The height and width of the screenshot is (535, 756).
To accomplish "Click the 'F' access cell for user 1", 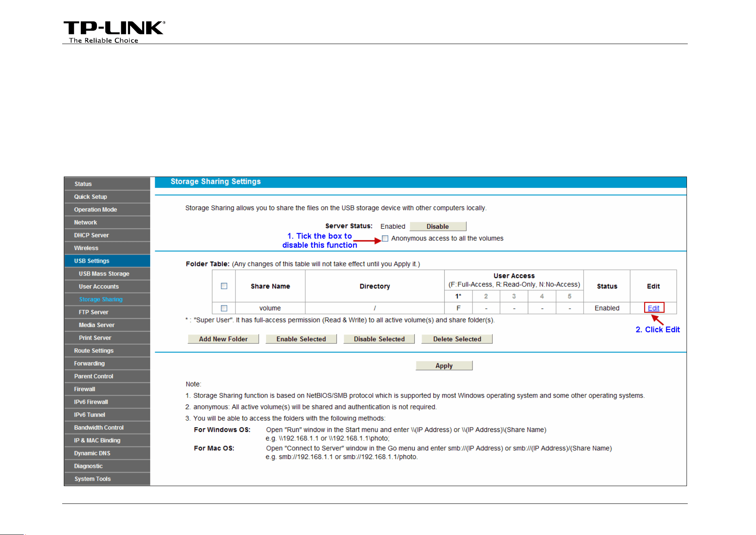I will pos(458,308).
